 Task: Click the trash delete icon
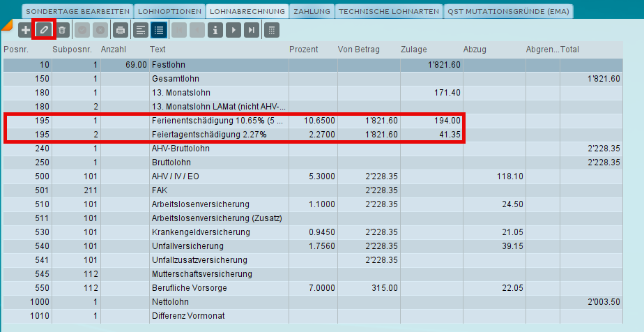(x=61, y=30)
